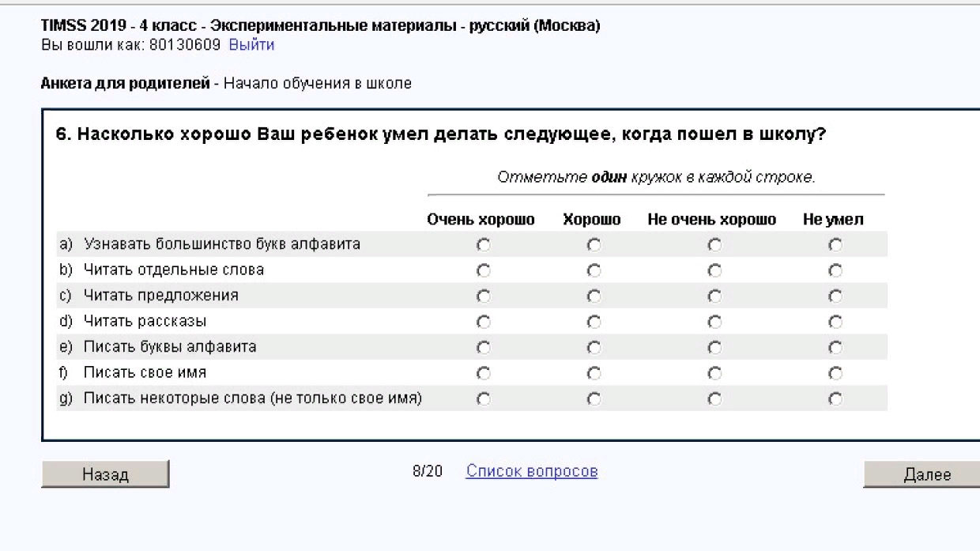Select 'Не очень хорошо' for 'Писать буквы алфавита'
The width and height of the screenshot is (980, 551).
coord(714,348)
